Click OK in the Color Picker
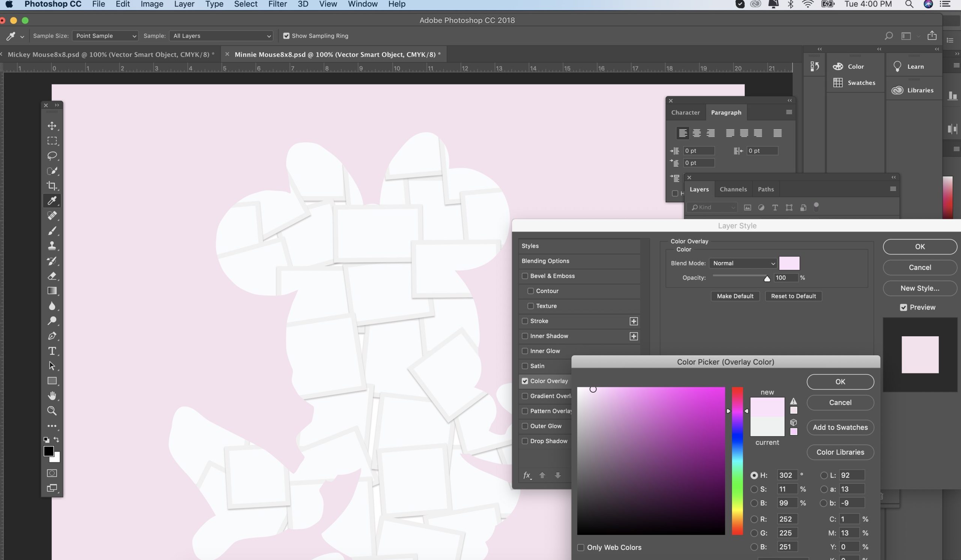Screen dimensions: 961x560 840,382
